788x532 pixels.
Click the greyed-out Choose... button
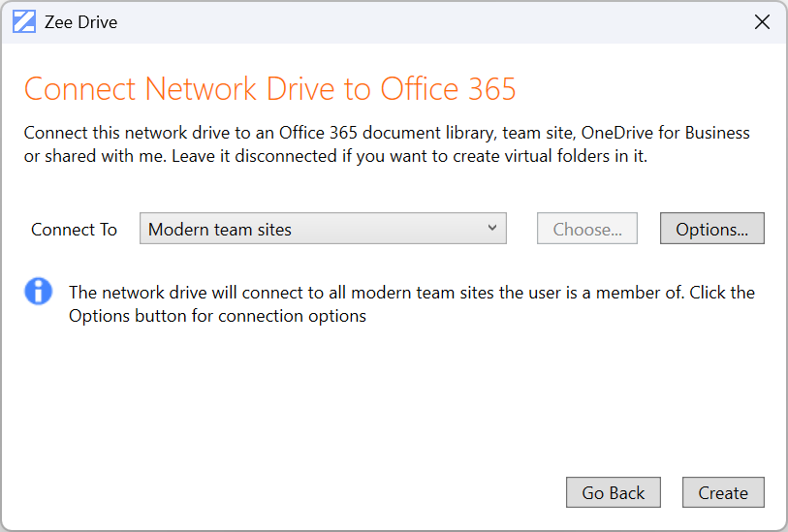(587, 230)
